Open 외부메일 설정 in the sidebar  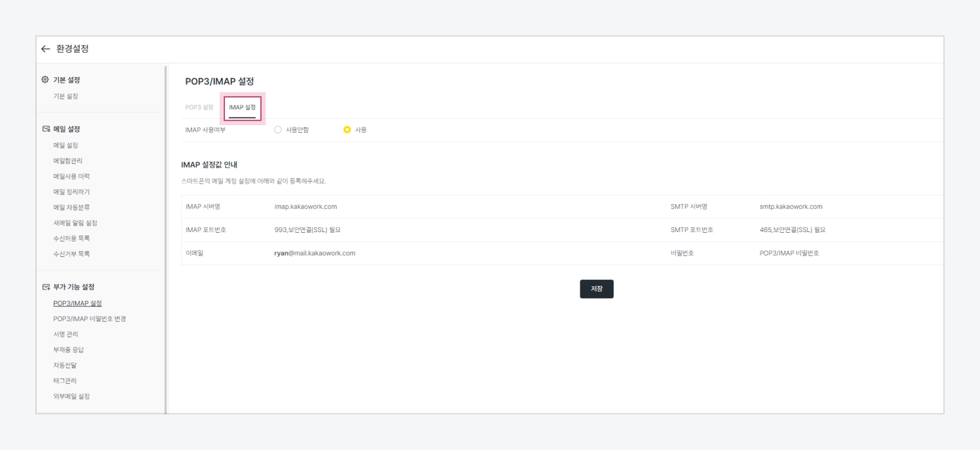[x=71, y=396]
